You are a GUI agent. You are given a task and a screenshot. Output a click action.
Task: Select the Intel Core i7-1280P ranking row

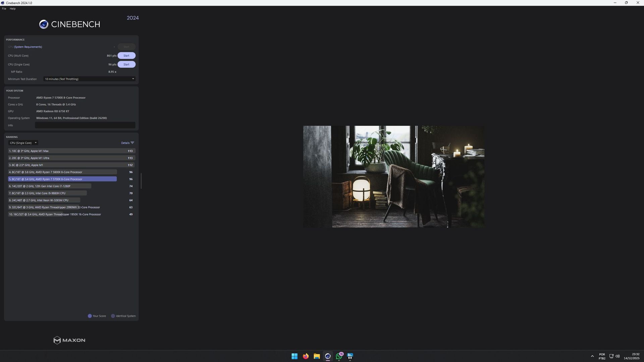[71, 186]
